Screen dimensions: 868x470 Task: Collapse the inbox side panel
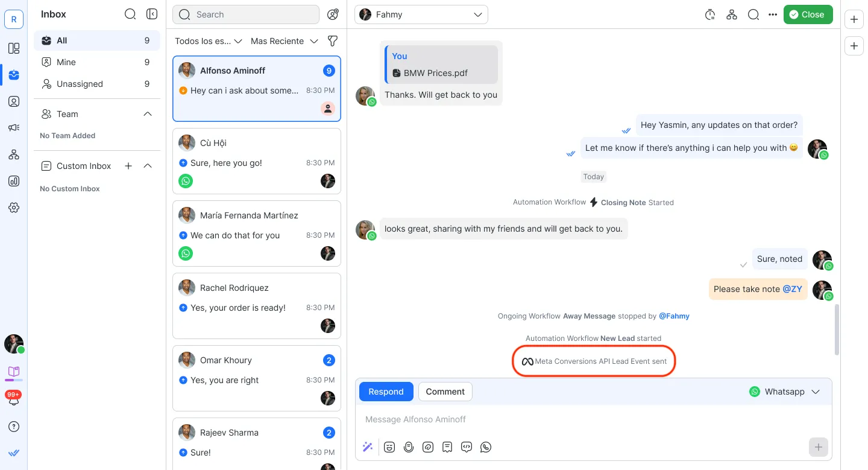pos(152,14)
